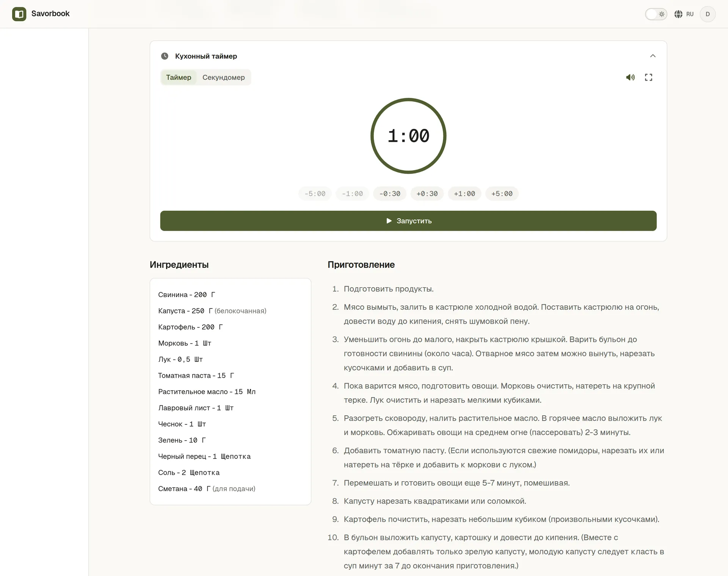Add 5:00 to the timer

pos(502,194)
